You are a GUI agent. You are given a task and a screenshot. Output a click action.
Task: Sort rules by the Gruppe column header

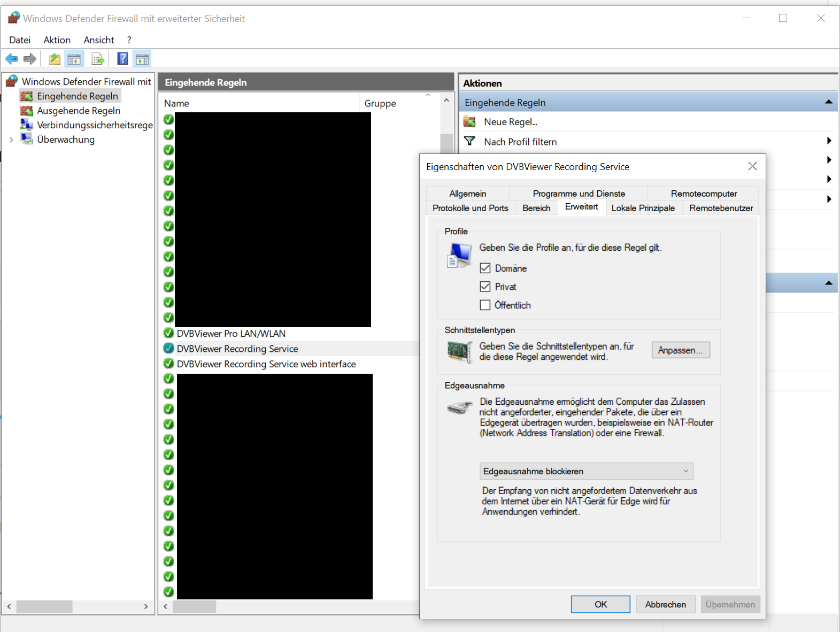(x=400, y=103)
